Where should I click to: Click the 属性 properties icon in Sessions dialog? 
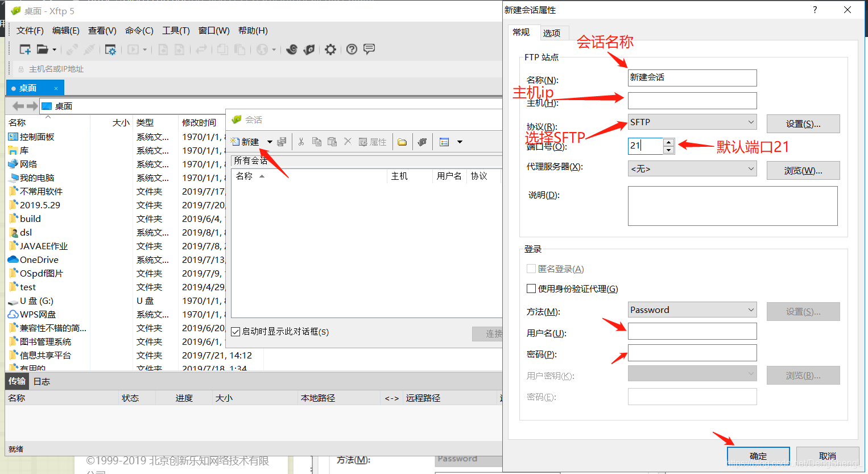[373, 142]
